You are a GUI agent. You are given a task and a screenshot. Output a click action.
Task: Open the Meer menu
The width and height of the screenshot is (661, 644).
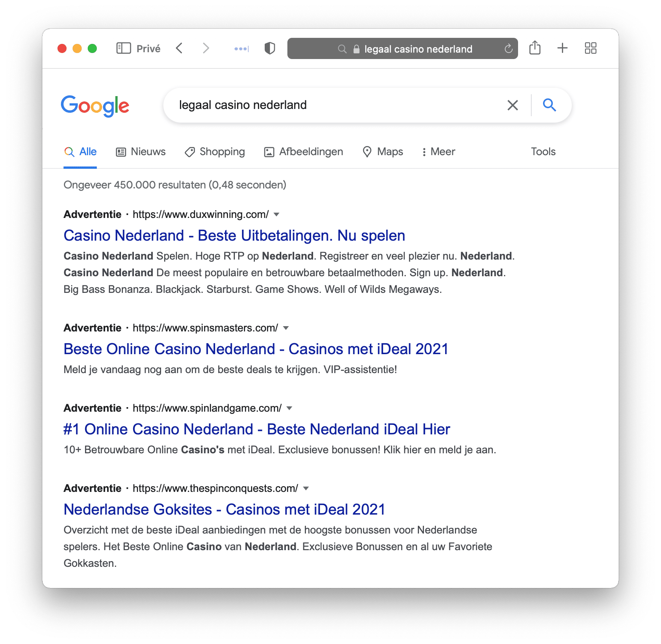tap(439, 152)
